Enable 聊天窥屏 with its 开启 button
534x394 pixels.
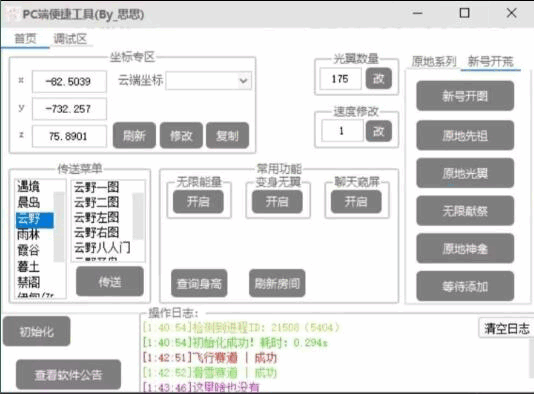click(356, 202)
